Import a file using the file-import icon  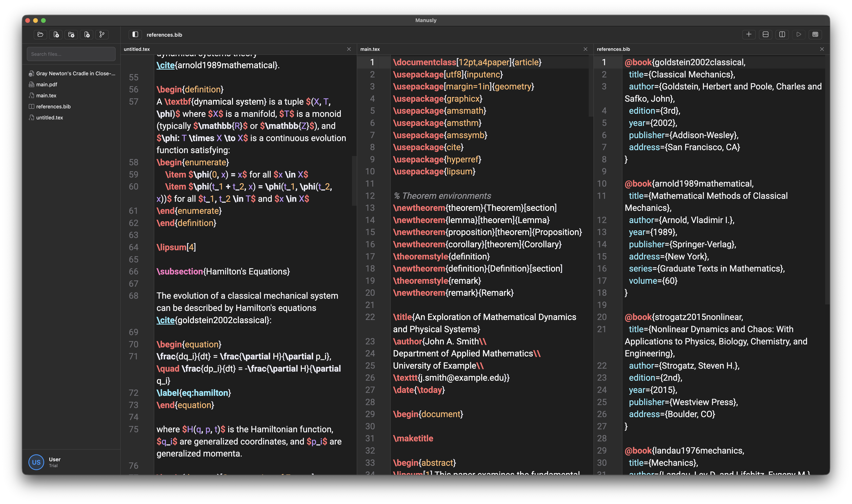tap(86, 34)
